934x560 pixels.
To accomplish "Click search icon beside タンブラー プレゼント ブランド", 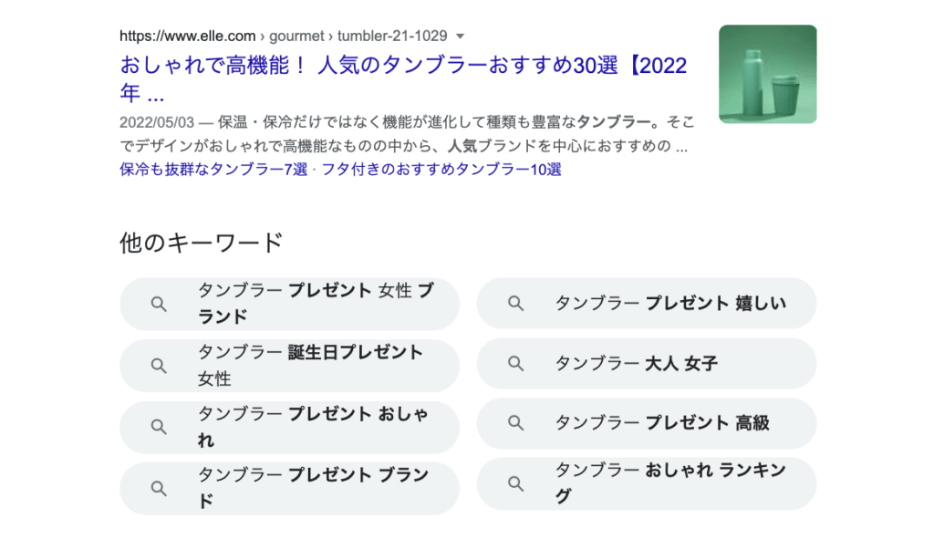I will [x=159, y=488].
